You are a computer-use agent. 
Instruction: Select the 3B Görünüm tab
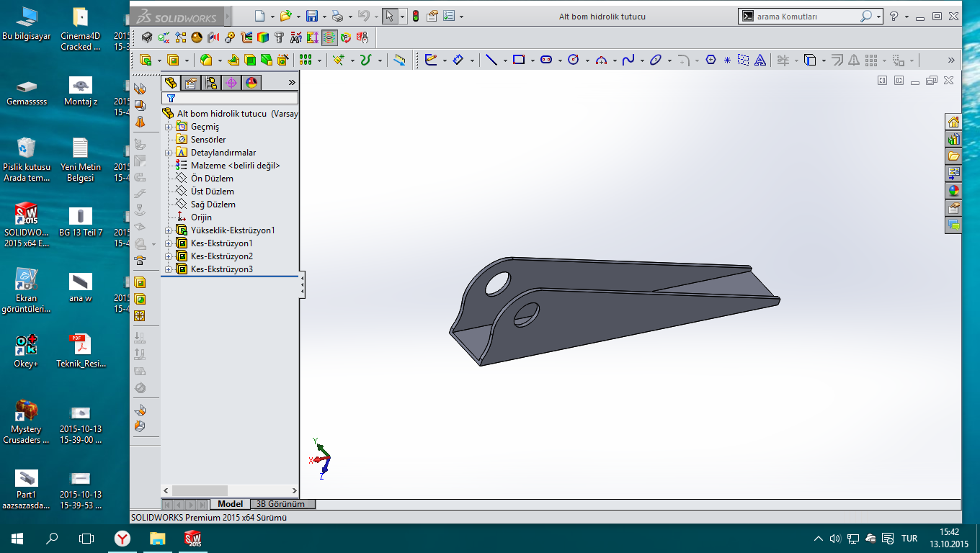tap(282, 504)
